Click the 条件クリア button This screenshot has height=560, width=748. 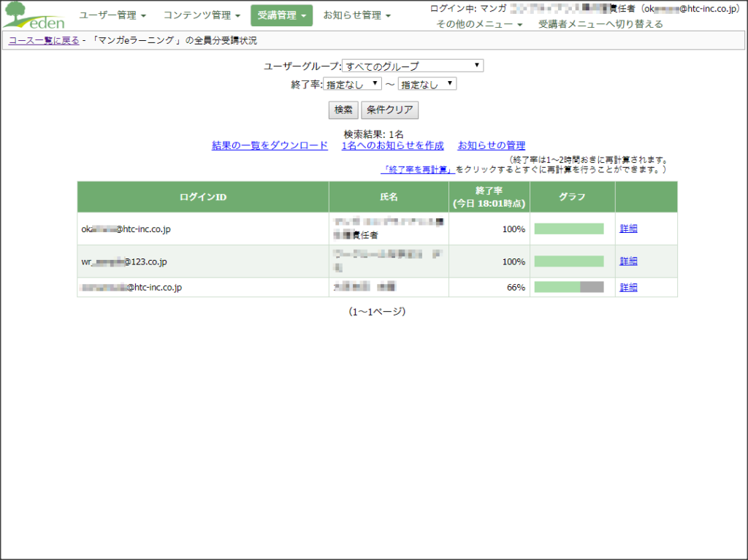[x=390, y=110]
